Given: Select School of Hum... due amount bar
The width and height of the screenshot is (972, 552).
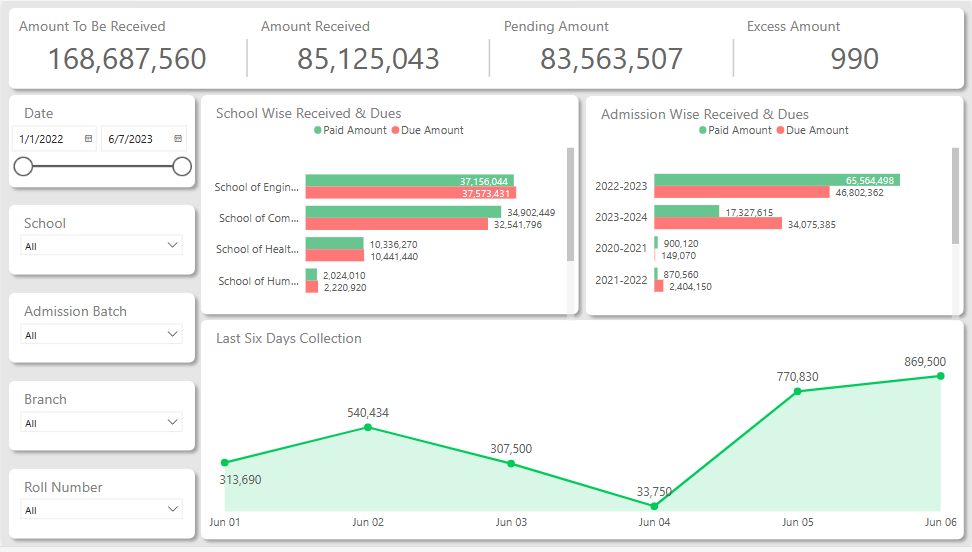Looking at the screenshot, I should (312, 287).
